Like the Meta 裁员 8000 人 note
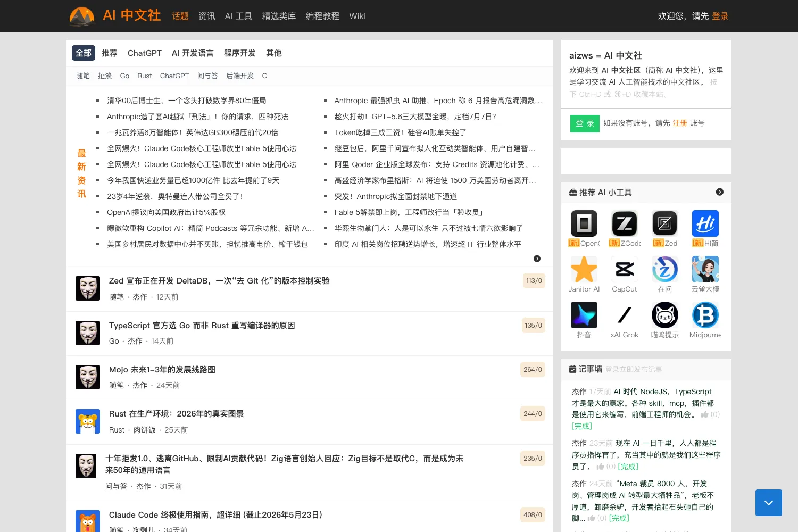Screen dimensions: 798x532 [x=592, y=518]
